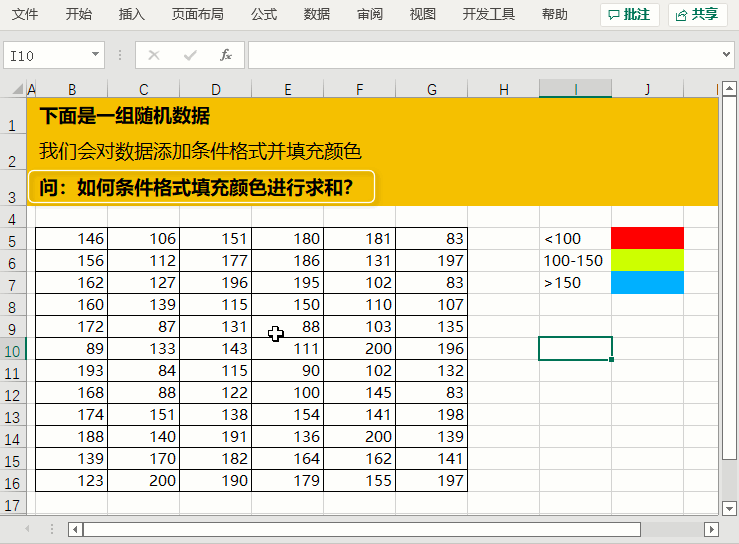
Task: Select cell E12 containing 100
Action: tap(287, 393)
